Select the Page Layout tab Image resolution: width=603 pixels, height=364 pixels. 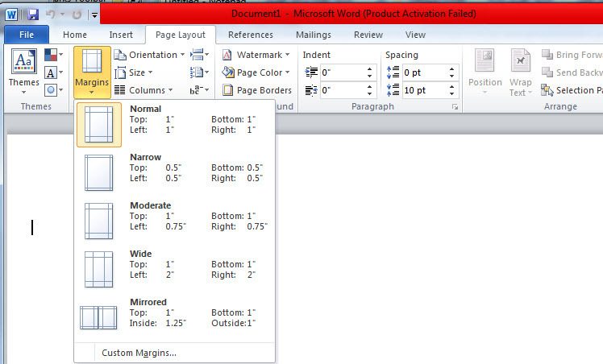click(181, 35)
